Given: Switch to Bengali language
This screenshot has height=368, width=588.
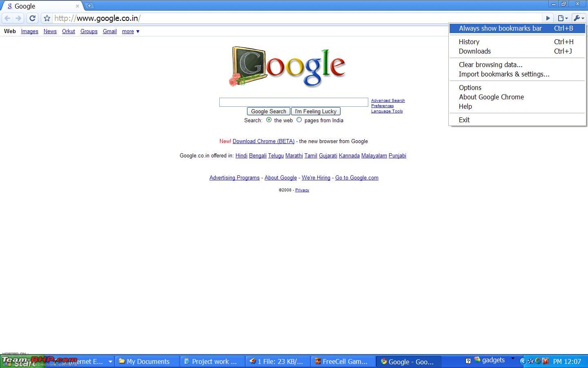Looking at the screenshot, I should 258,156.
